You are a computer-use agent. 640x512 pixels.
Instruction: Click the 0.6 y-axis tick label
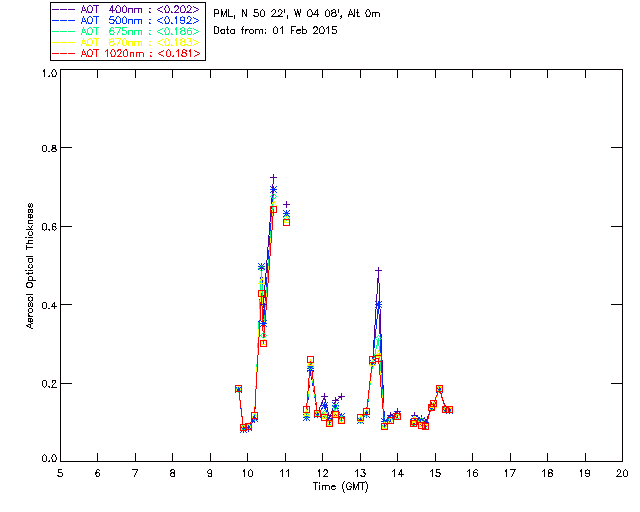click(x=49, y=227)
